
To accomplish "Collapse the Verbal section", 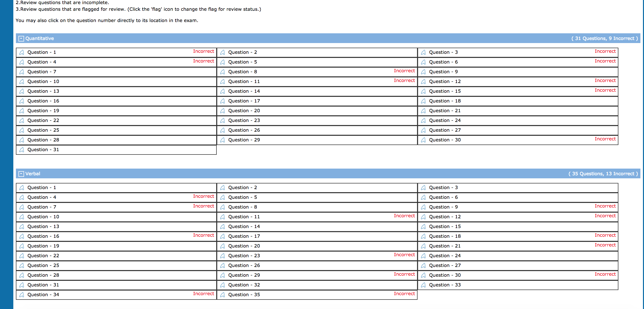I will tap(22, 174).
